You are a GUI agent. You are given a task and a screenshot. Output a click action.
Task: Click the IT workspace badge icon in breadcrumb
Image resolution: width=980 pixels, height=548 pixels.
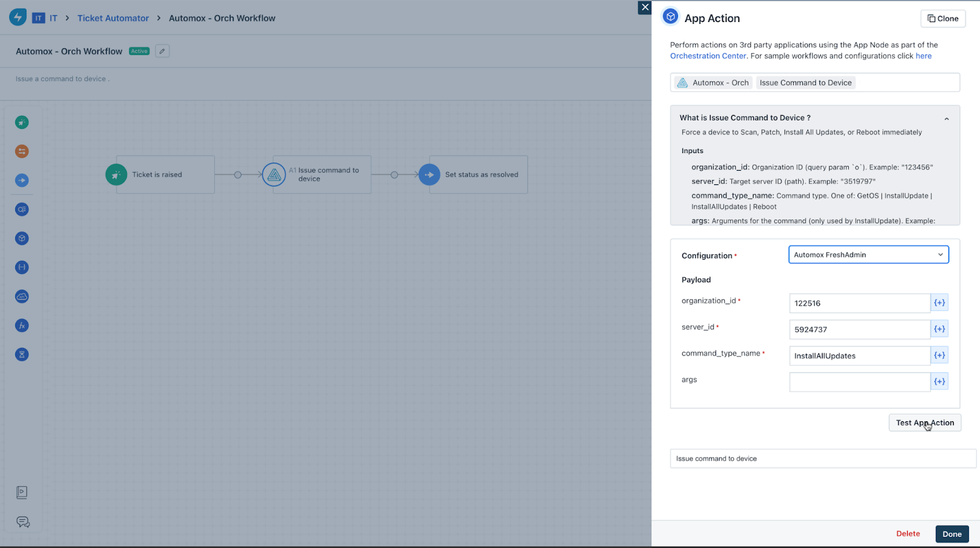coord(39,18)
